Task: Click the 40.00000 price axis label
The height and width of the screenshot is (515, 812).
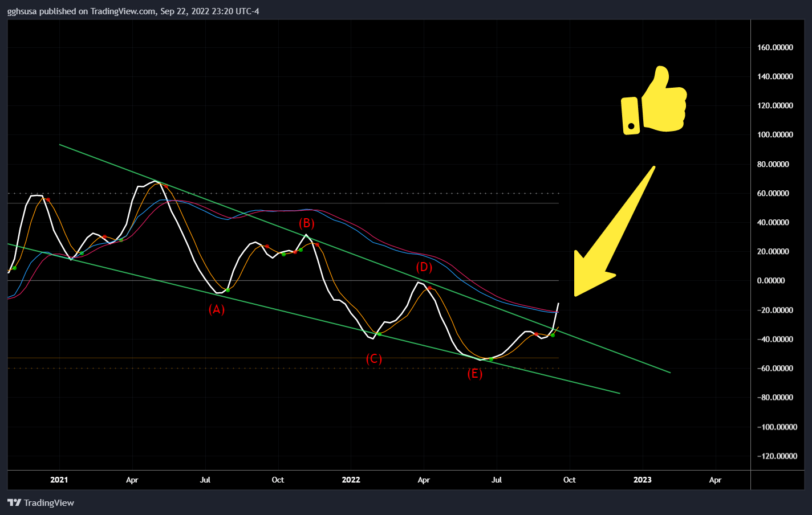Action: point(773,222)
